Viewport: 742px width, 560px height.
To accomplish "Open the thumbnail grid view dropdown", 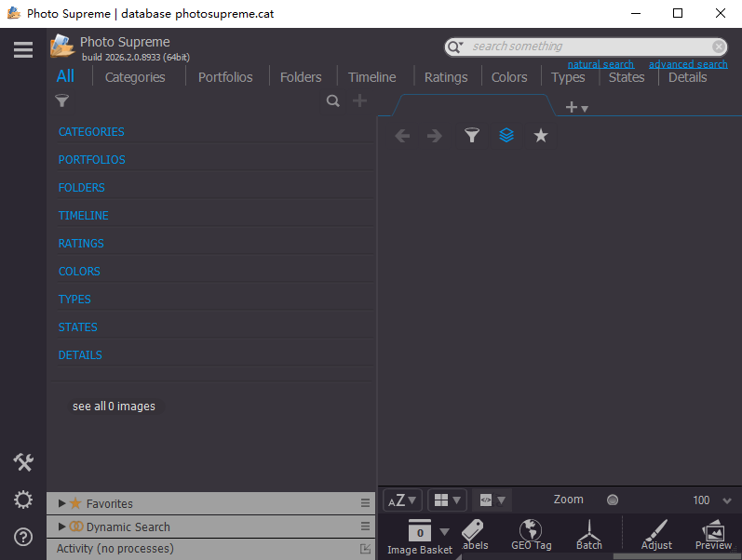I will (x=447, y=500).
